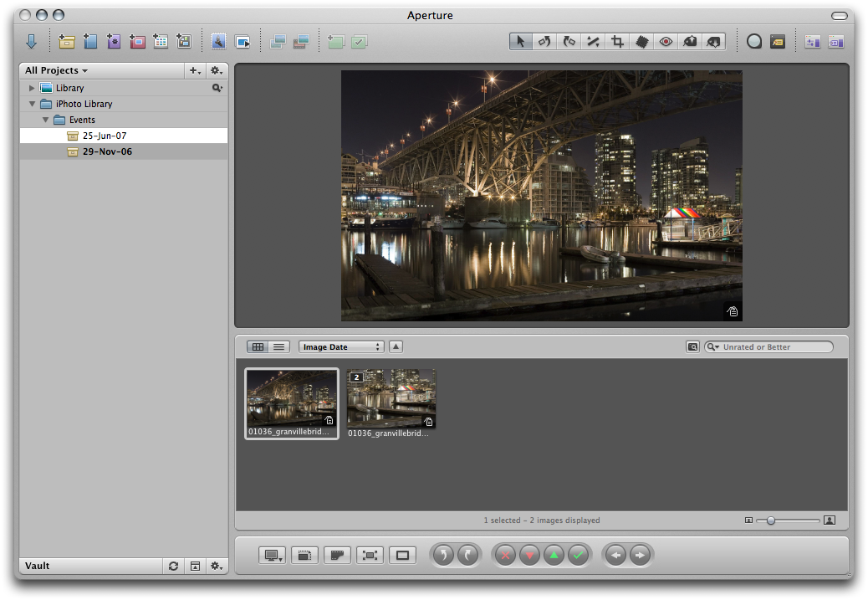Click the Import arrow icon
868x600 pixels.
(x=32, y=41)
